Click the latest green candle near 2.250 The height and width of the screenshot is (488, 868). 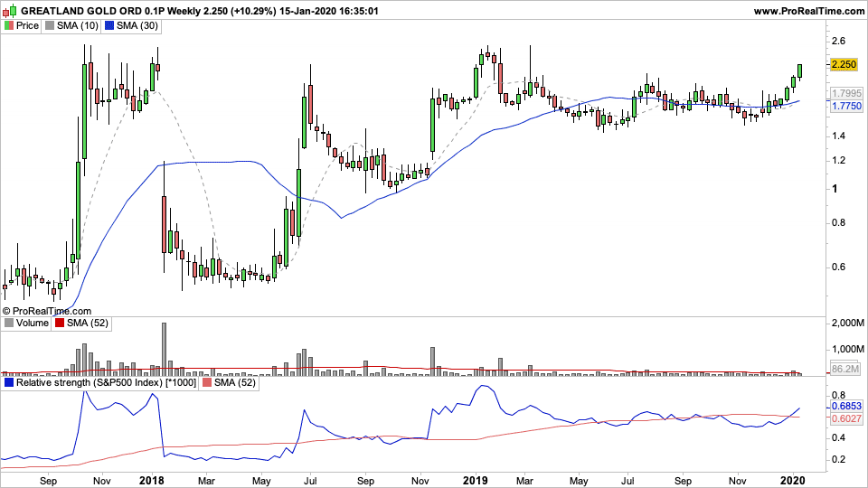[x=800, y=70]
